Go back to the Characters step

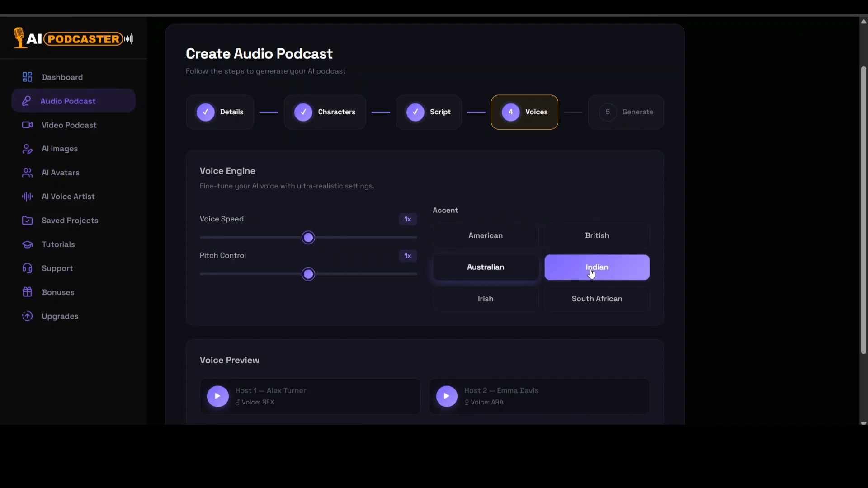(325, 112)
